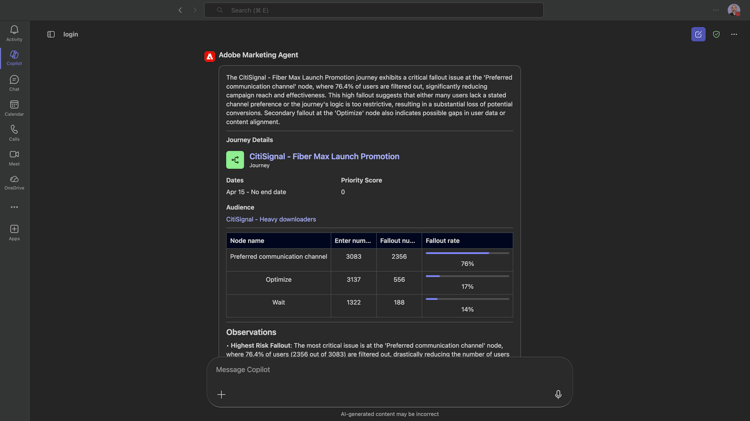The image size is (750, 421).
Task: Toggle the sidebar panel icon beside login
Action: click(x=51, y=34)
